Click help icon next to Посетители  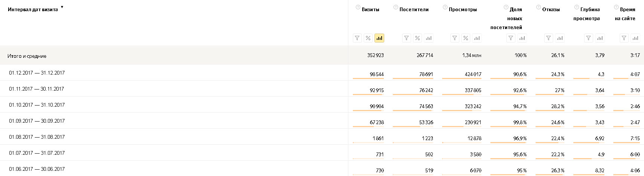click(x=396, y=7)
